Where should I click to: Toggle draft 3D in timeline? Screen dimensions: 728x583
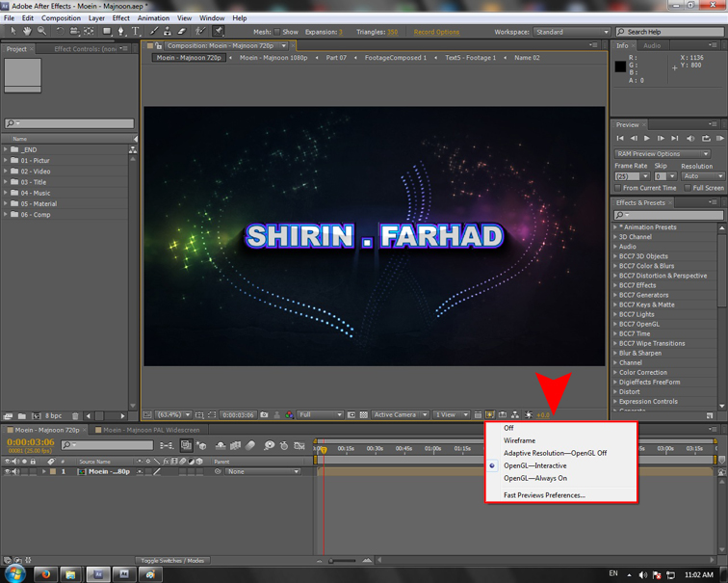pyautogui.click(x=201, y=446)
